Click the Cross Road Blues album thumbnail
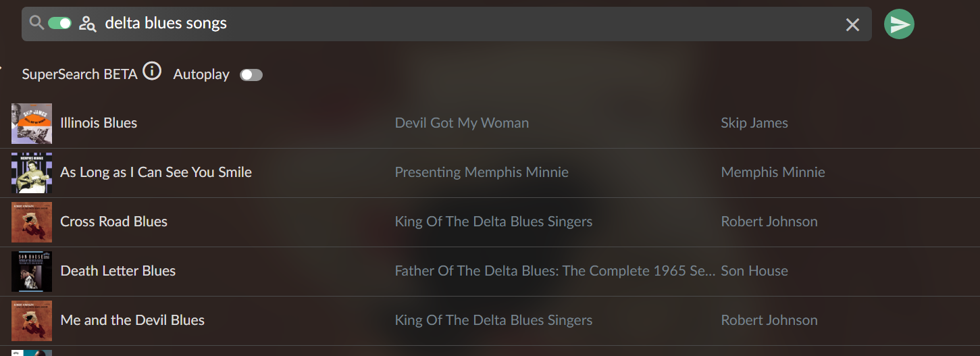Screen dimensions: 980x356 coord(32,222)
